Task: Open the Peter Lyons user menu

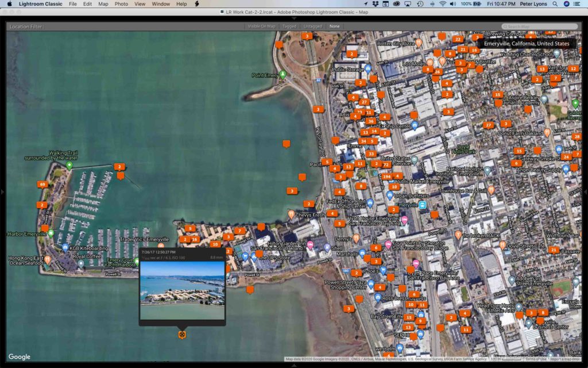Action: point(533,4)
